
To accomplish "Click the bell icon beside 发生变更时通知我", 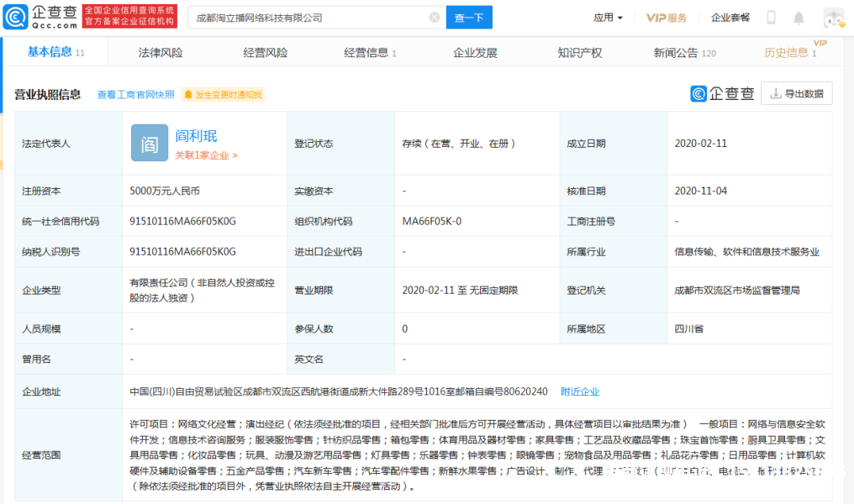I will [x=188, y=95].
